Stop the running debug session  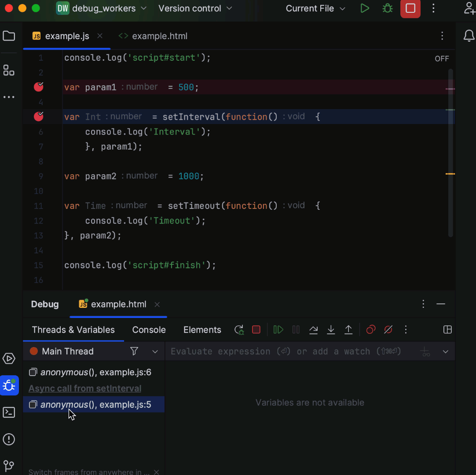click(256, 329)
